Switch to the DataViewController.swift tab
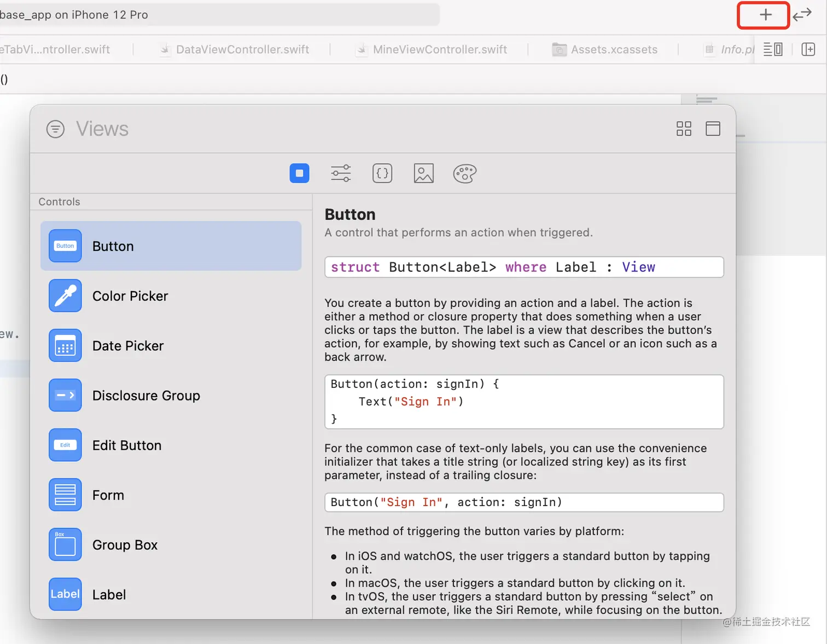This screenshot has height=644, width=827. point(235,50)
